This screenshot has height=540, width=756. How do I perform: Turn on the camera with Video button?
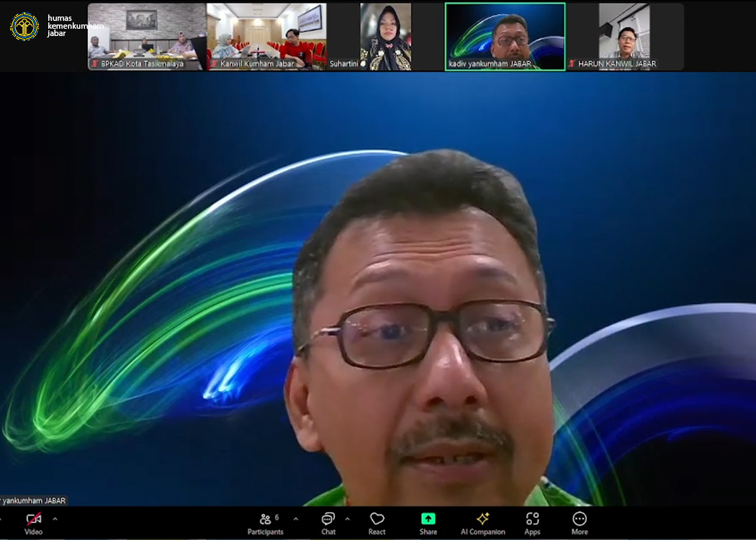pos(33,521)
